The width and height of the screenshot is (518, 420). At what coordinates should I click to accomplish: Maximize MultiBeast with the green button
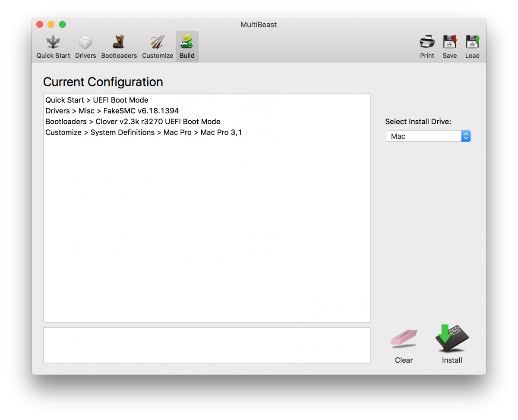pyautogui.click(x=62, y=25)
